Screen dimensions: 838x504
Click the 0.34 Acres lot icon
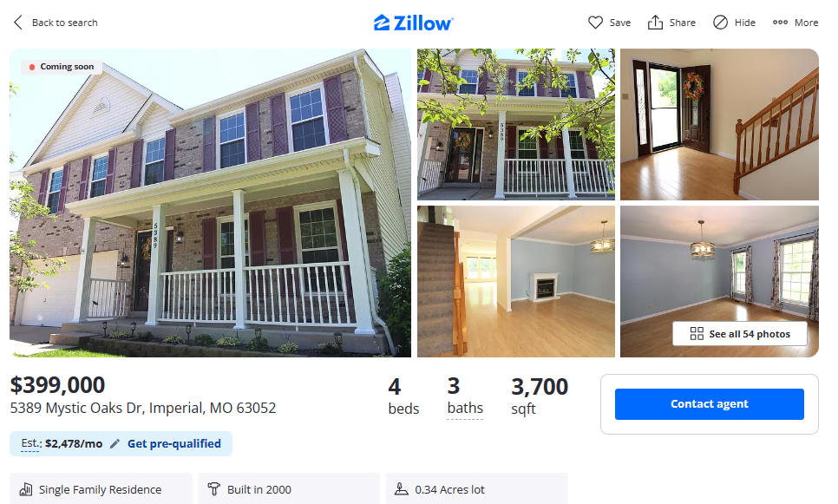(402, 489)
